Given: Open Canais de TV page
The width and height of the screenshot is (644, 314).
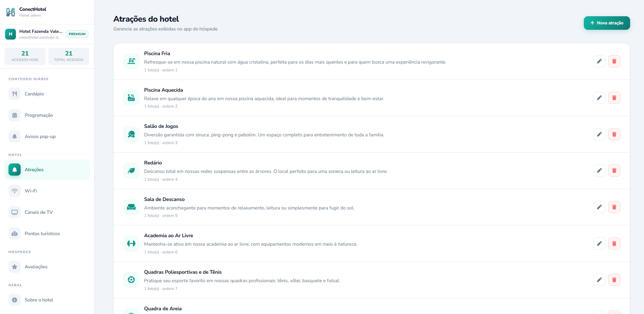Looking at the screenshot, I should click(x=47, y=212).
